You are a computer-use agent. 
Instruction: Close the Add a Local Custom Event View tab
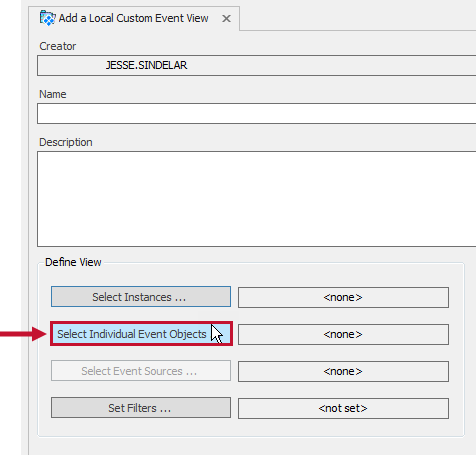click(x=226, y=19)
